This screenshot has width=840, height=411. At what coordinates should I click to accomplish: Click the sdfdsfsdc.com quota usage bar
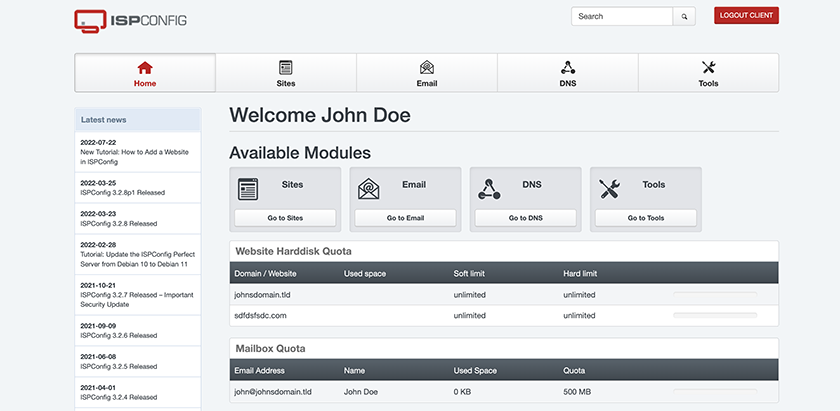tap(715, 316)
